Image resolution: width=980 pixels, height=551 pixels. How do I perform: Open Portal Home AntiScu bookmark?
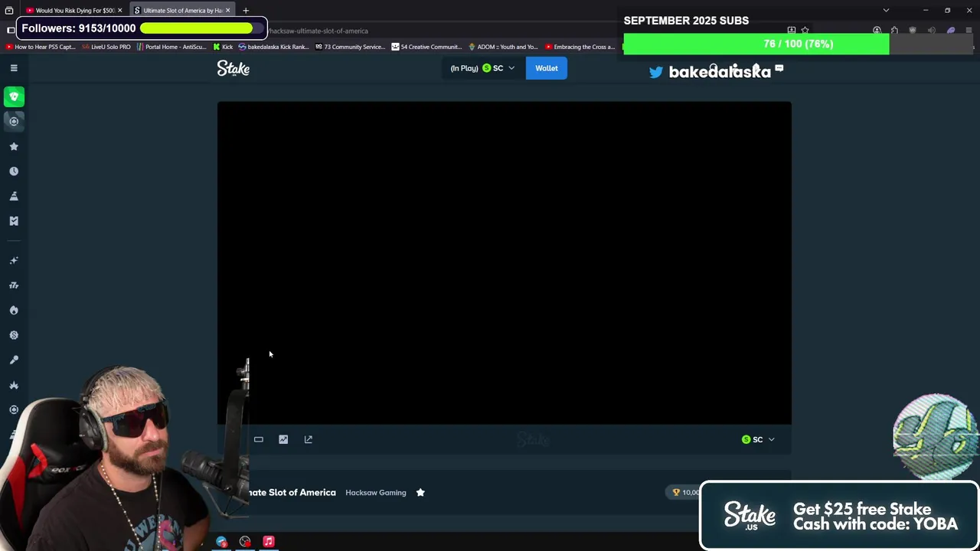(x=171, y=47)
